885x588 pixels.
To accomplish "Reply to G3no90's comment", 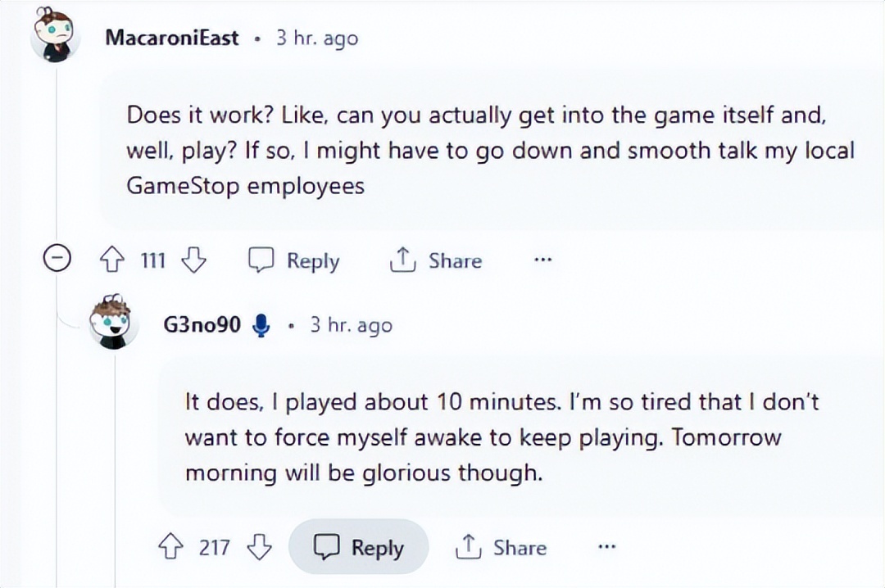I will point(359,547).
